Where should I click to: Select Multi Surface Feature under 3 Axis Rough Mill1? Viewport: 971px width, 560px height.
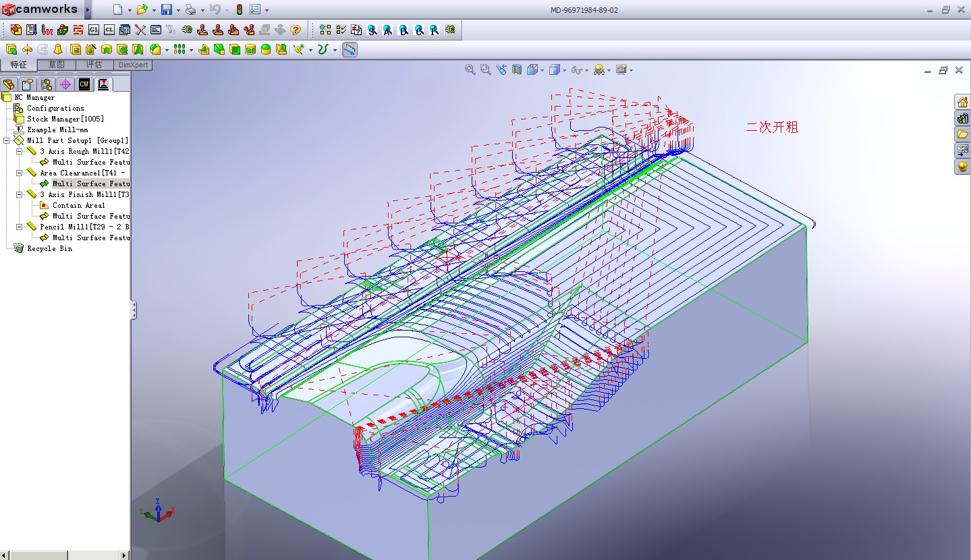pos(90,162)
